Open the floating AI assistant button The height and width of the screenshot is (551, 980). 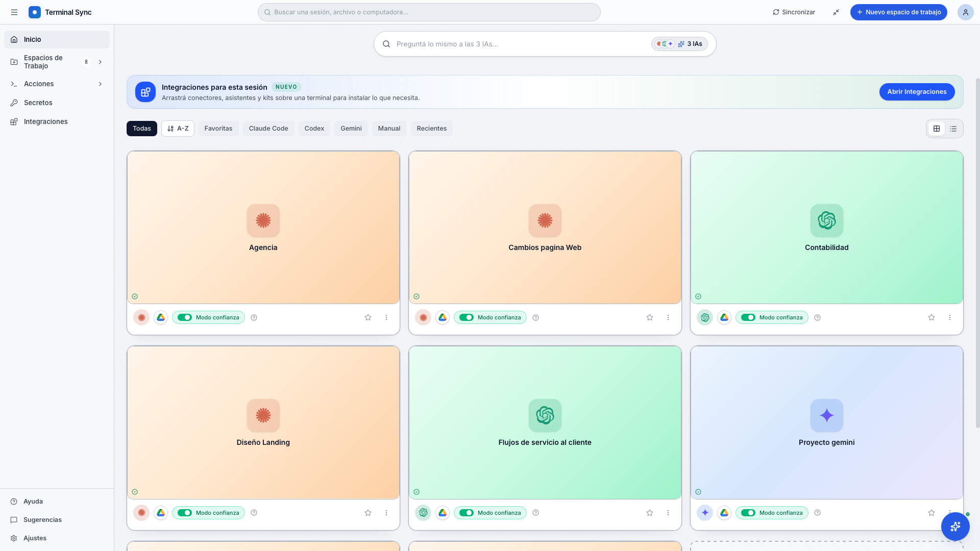(955, 526)
